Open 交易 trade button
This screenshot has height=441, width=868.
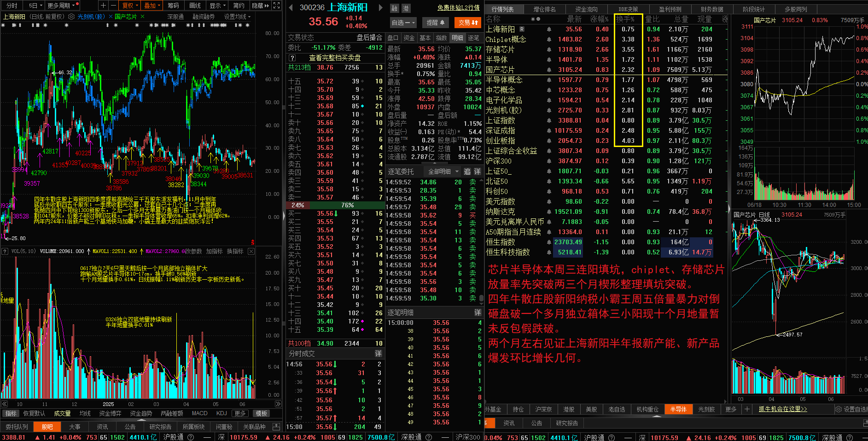[468, 23]
